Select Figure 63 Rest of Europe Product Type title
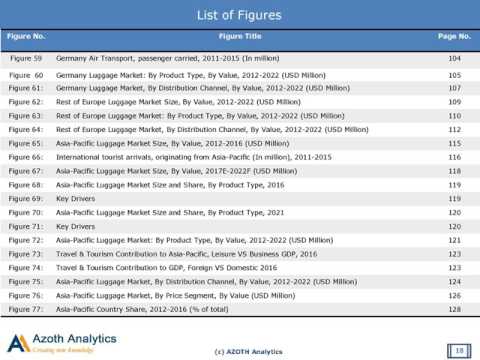Image resolution: width=480 pixels, height=360 pixels. 200,116
